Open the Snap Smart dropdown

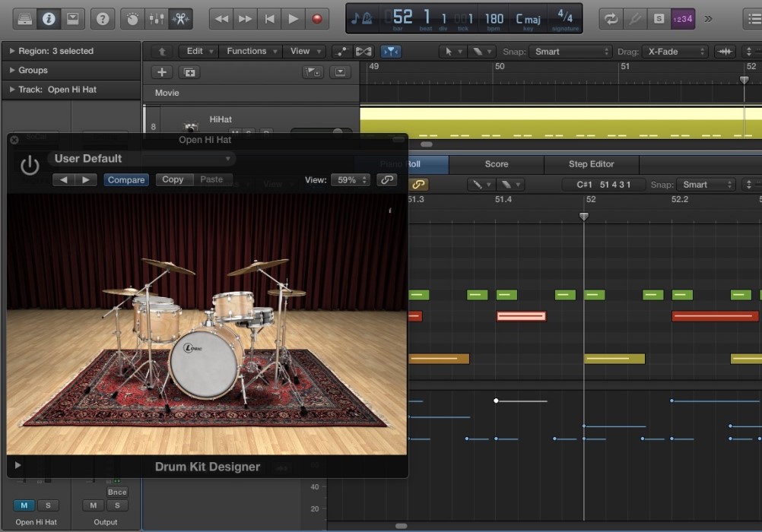570,51
